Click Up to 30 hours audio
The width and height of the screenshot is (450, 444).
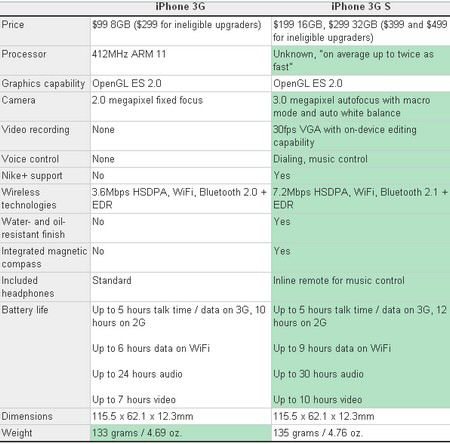coord(318,374)
